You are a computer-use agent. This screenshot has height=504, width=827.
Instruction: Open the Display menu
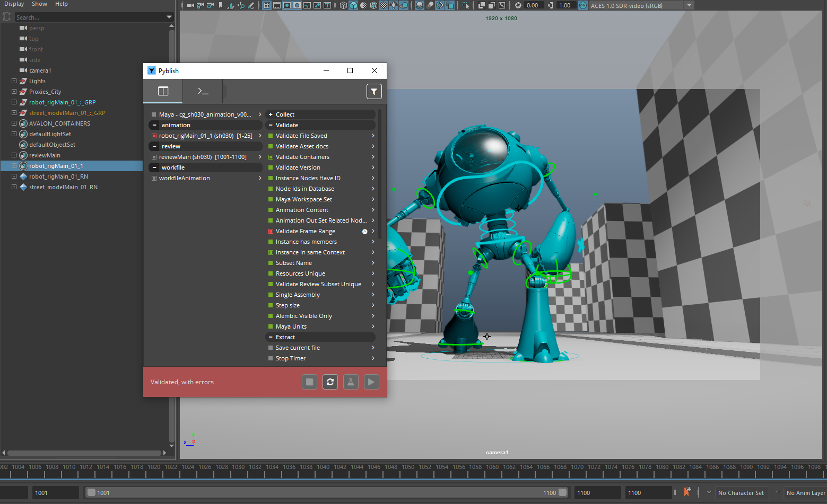13,4
